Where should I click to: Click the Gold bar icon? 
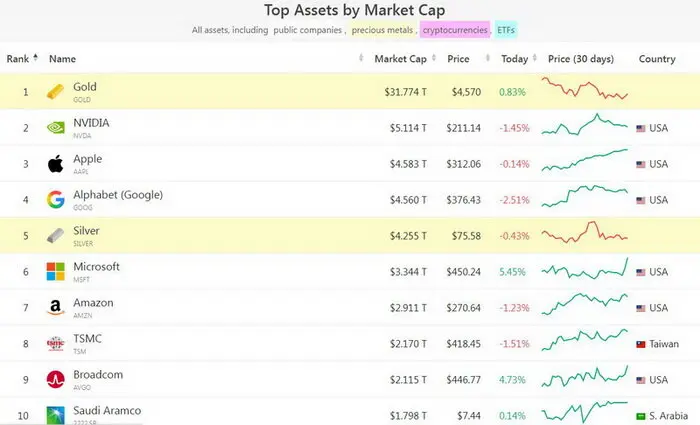pos(55,92)
